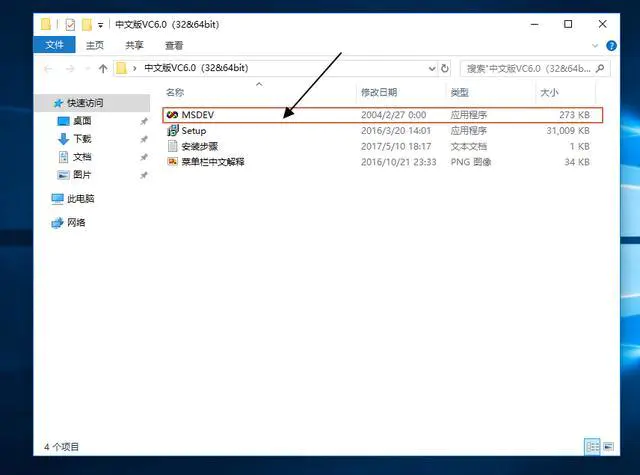Screen dimensions: 640x475
Task: Click the Setup size 31,009 KB
Action: pos(568,131)
